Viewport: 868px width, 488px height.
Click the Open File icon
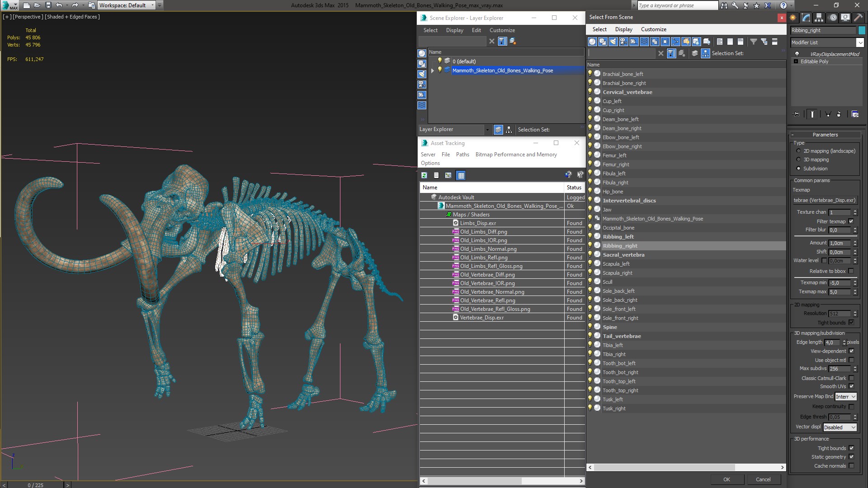pos(38,5)
